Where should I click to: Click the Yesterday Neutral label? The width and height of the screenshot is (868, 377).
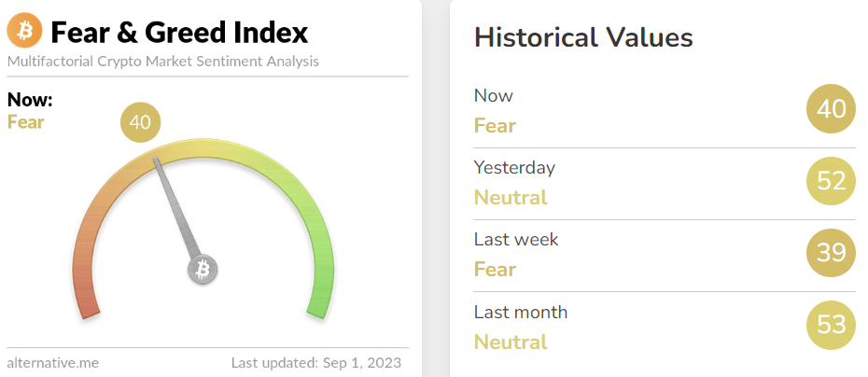coord(511,198)
